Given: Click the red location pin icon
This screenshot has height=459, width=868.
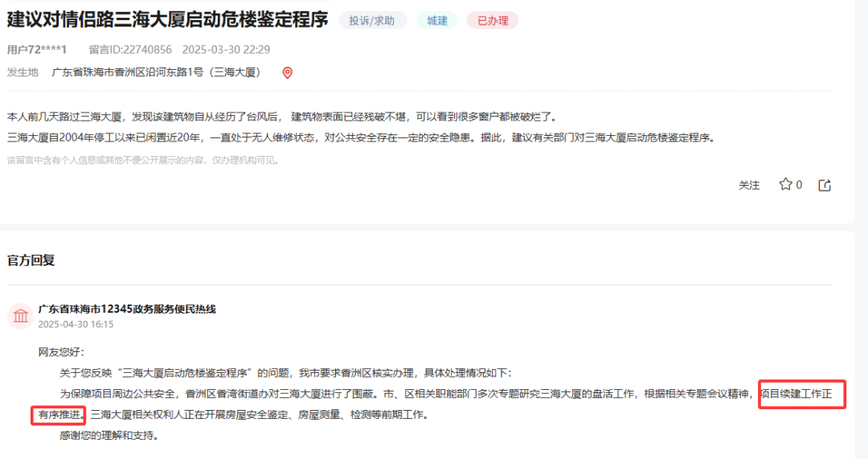Looking at the screenshot, I should point(287,72).
